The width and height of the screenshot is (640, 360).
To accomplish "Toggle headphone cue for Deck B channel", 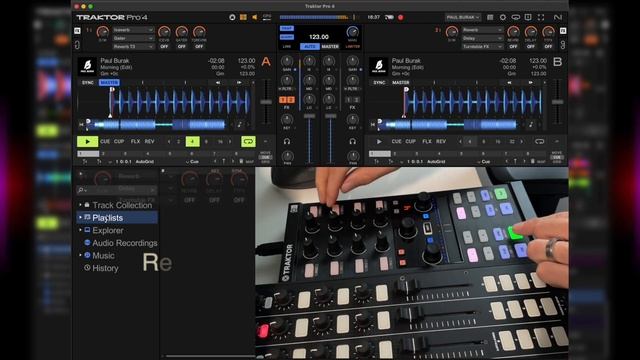I will click(353, 141).
